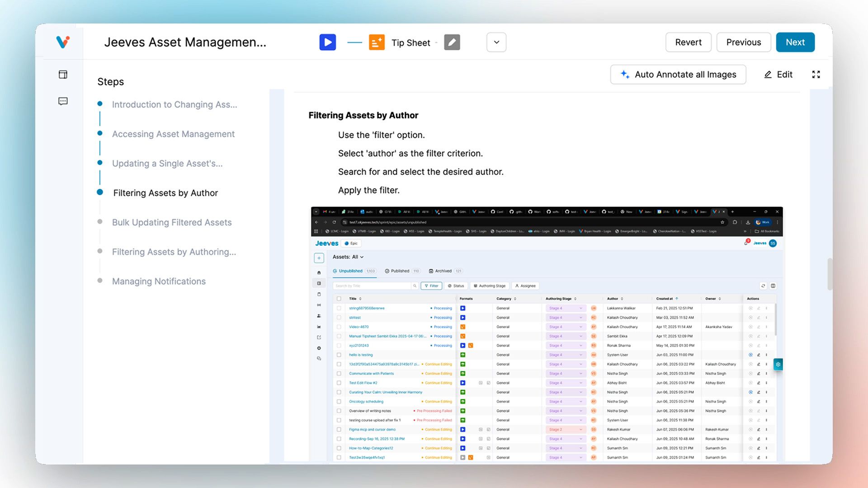Select the Accessing Asset Management step
This screenshot has width=868, height=488.
[173, 134]
